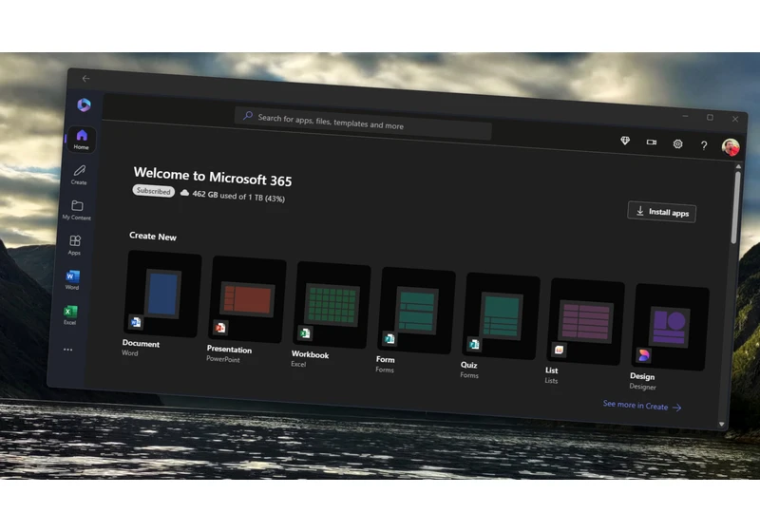The width and height of the screenshot is (760, 532).
Task: Open the premium diamond icon
Action: coord(625,141)
